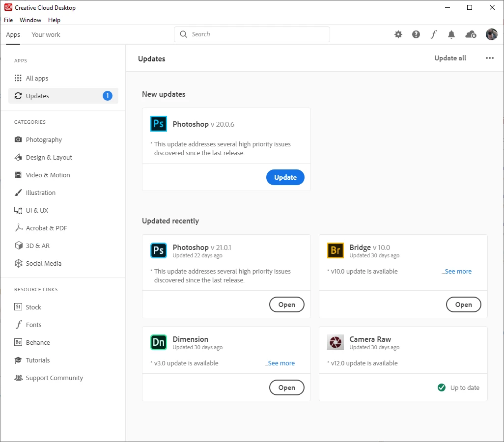Click inside the Search field

coord(252,34)
